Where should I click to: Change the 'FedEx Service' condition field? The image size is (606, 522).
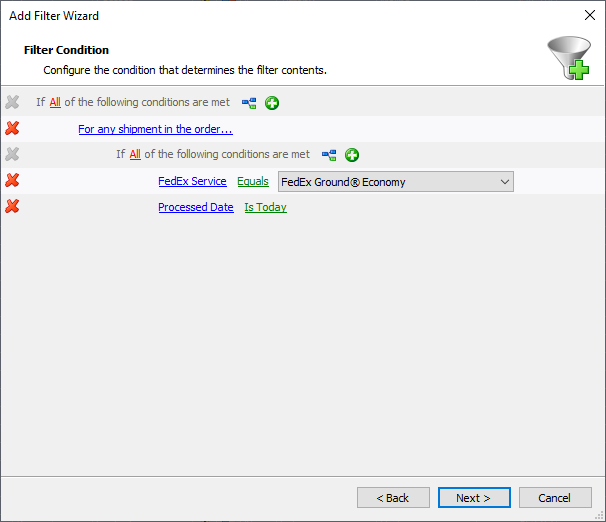coord(192,182)
